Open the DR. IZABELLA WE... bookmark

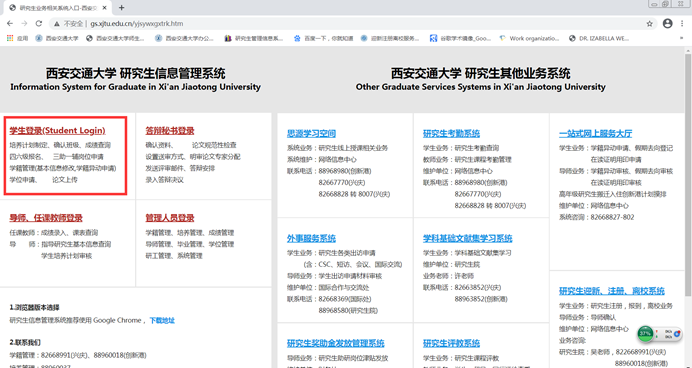click(x=599, y=38)
